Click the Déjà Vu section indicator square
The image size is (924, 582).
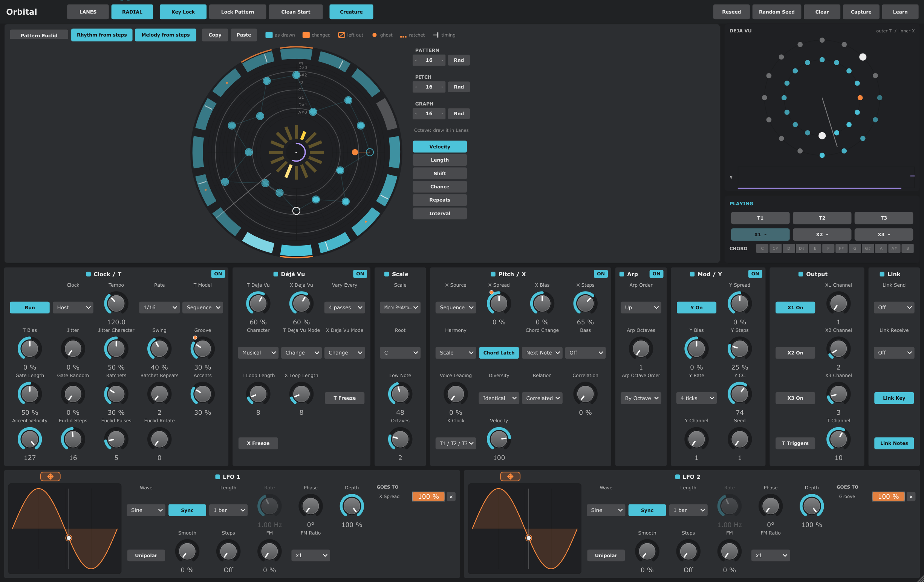[x=275, y=274]
